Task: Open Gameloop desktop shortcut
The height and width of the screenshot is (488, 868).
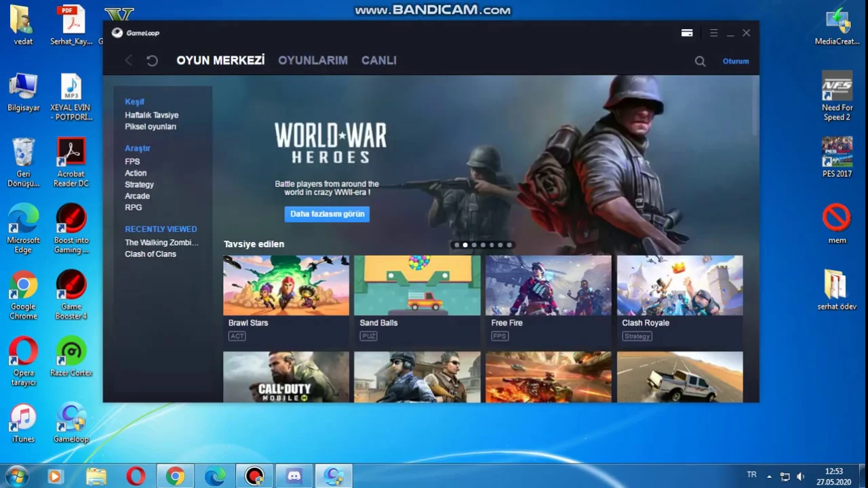Action: pyautogui.click(x=71, y=424)
